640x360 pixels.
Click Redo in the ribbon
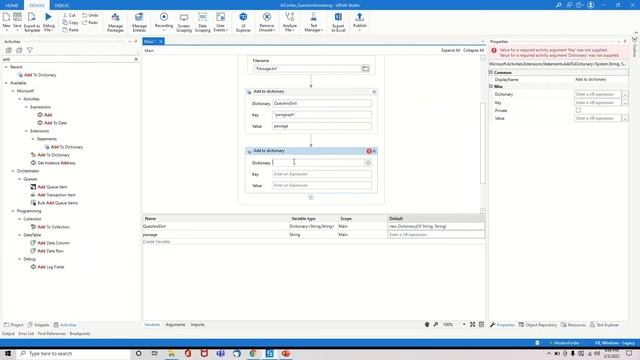90,22
